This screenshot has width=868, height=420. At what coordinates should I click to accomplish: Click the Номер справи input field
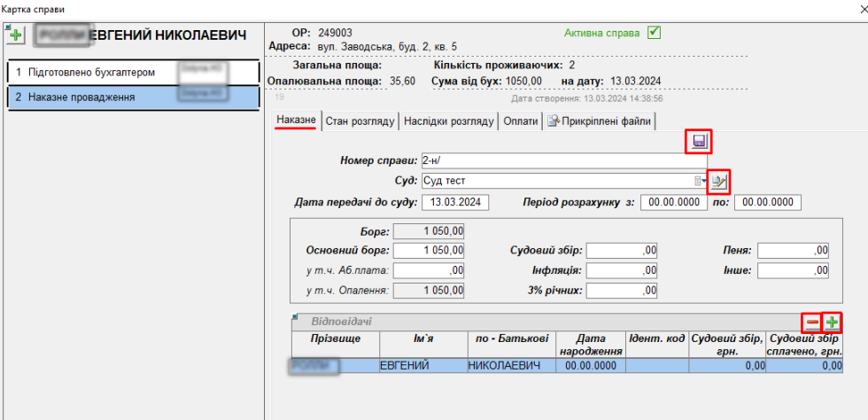(x=566, y=160)
